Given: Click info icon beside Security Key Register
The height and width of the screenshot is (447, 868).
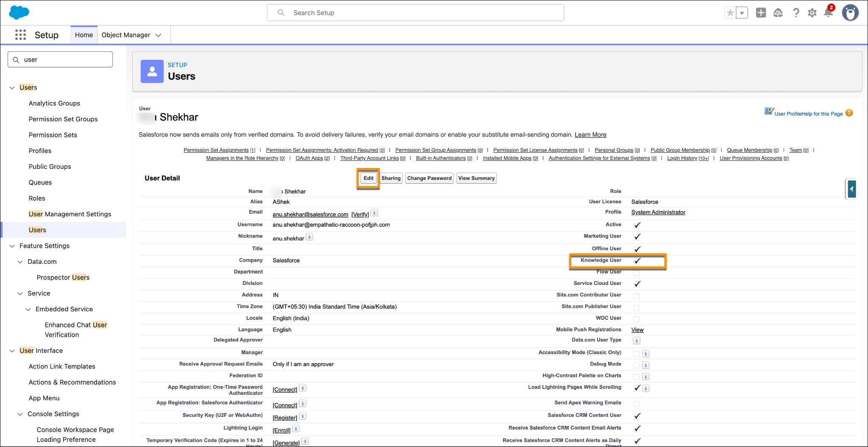Looking at the screenshot, I should [303, 416].
